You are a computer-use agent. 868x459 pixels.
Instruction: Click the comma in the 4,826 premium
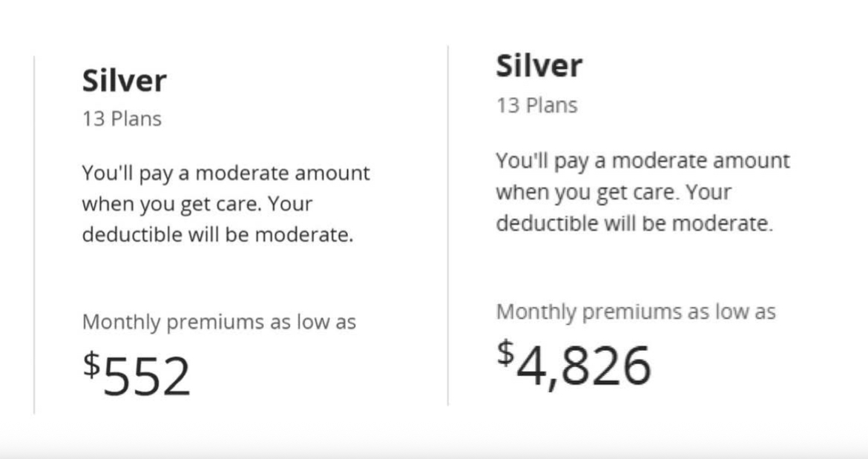(553, 383)
